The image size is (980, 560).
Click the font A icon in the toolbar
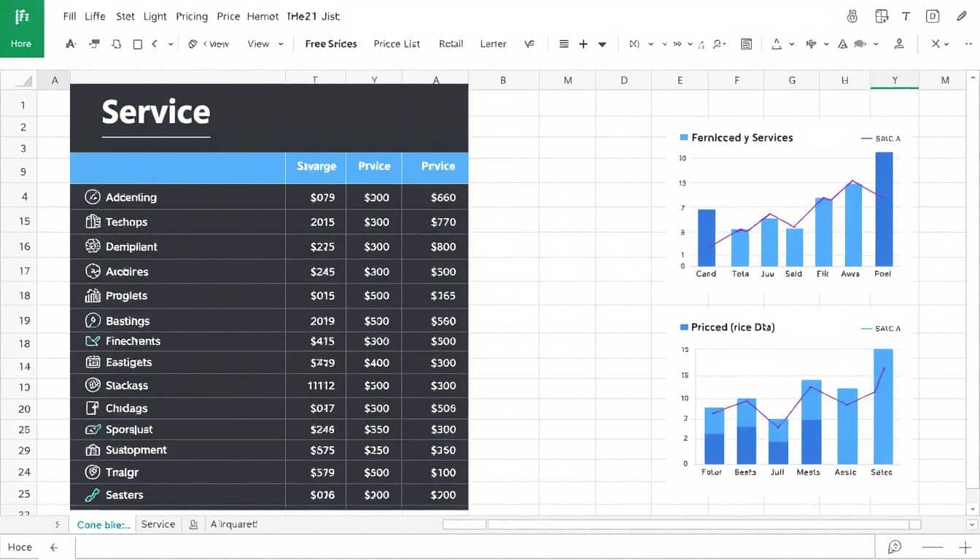tap(71, 44)
